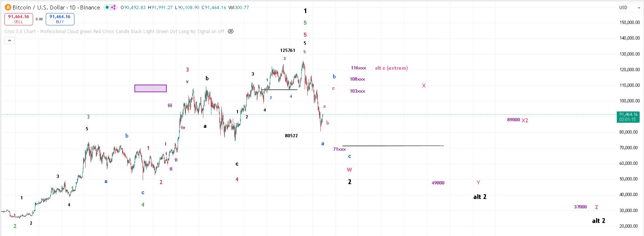The height and width of the screenshot is (236, 644).
Task: Select the 125761 peak price label
Action: tap(287, 50)
